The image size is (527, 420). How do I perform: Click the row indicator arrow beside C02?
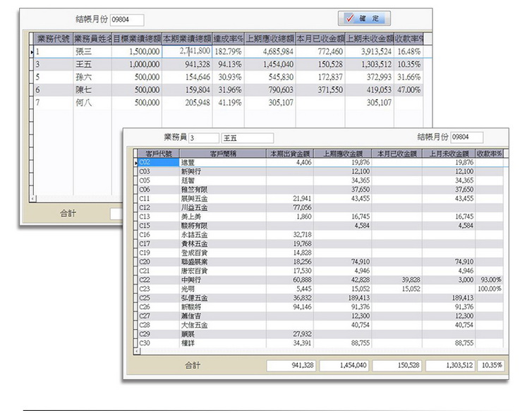pos(136,163)
